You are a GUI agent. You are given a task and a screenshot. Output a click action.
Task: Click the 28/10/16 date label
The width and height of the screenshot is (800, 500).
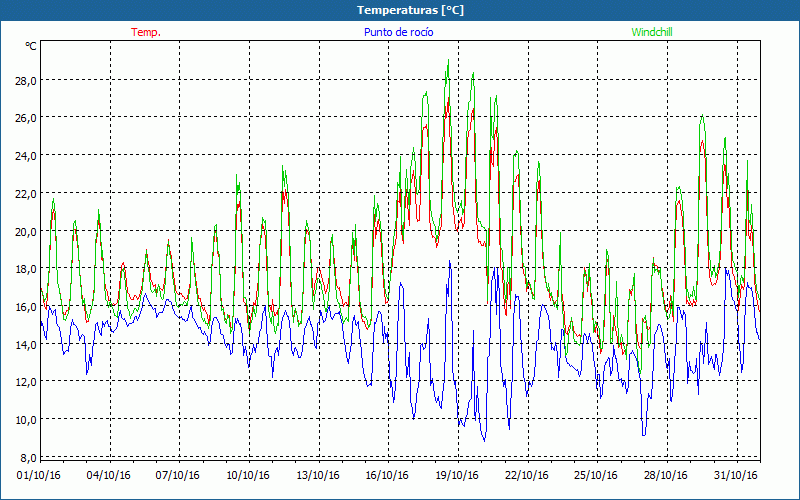(665, 476)
